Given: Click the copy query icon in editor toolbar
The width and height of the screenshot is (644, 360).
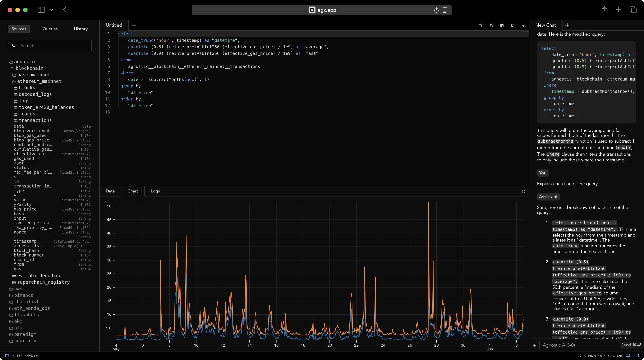Looking at the screenshot, I should point(481,25).
